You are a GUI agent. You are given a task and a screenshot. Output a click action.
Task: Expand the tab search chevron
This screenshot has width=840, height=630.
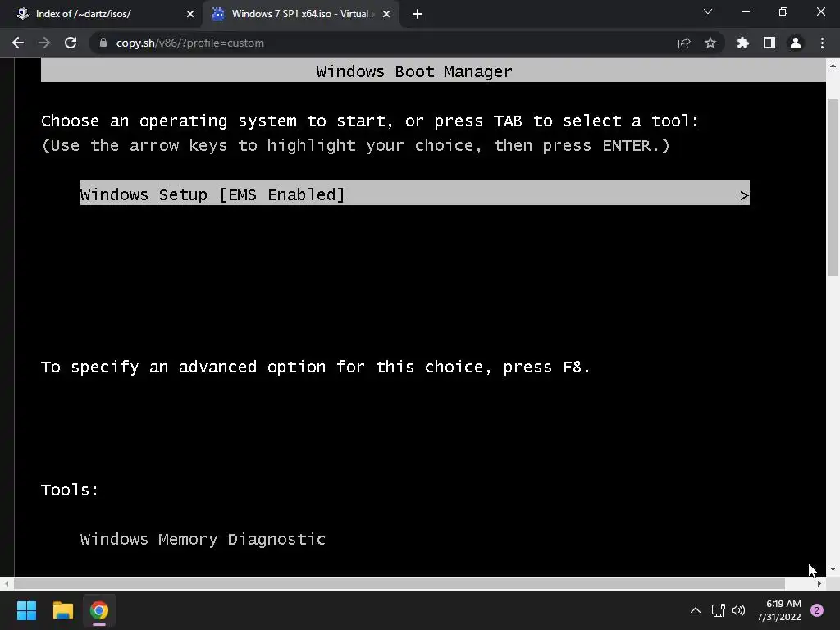(x=708, y=11)
